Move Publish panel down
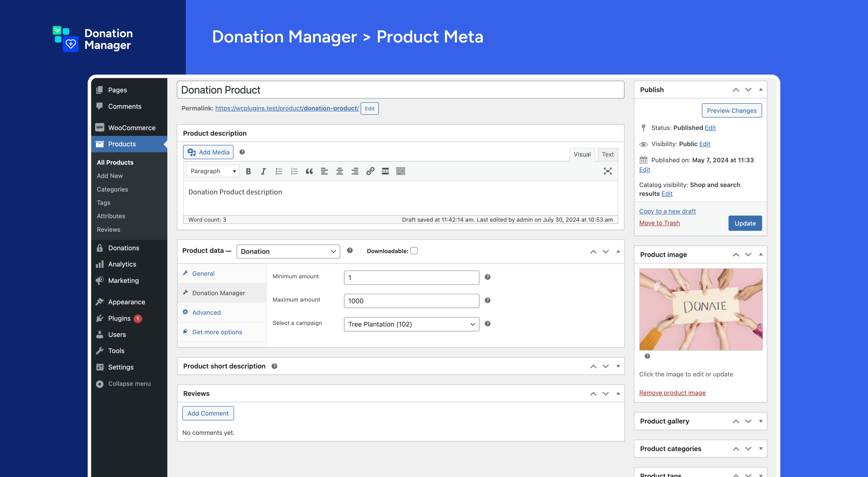The width and height of the screenshot is (868, 477). (748, 90)
